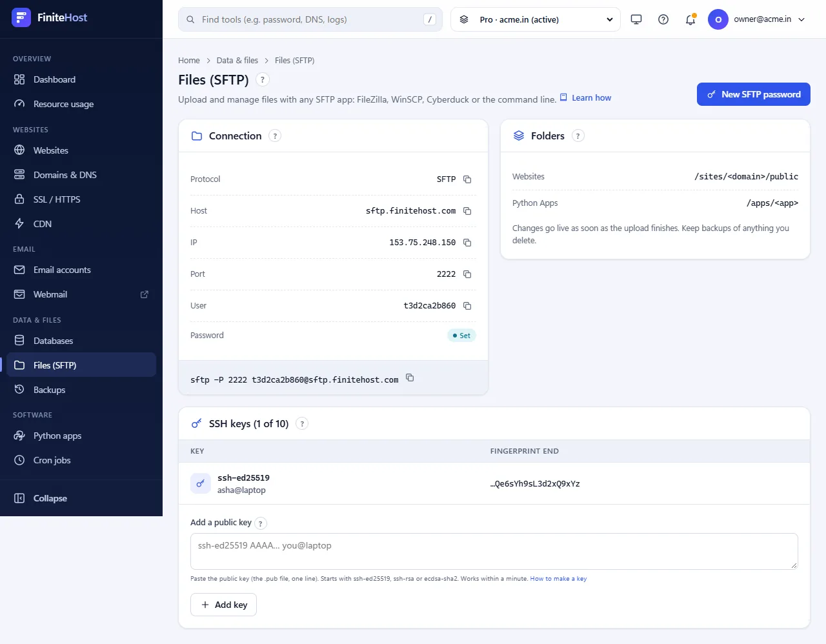
Task: Show help for SSH keys section
Action: click(302, 424)
